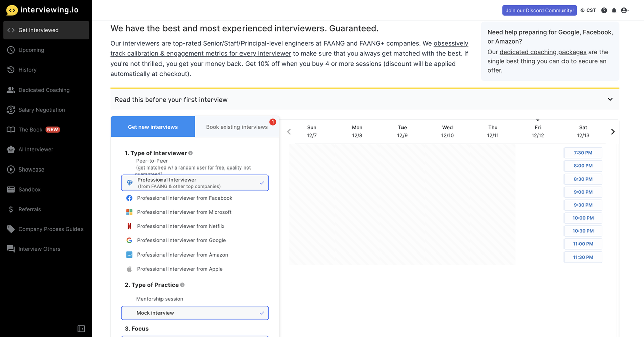Click Join our Discord Community button
Image resolution: width=644 pixels, height=337 pixels.
(539, 10)
